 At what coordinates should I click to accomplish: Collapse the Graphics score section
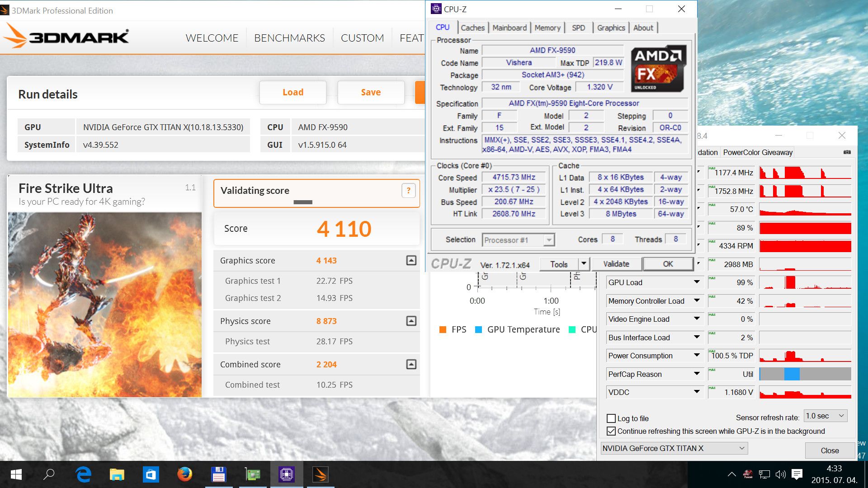coord(411,260)
